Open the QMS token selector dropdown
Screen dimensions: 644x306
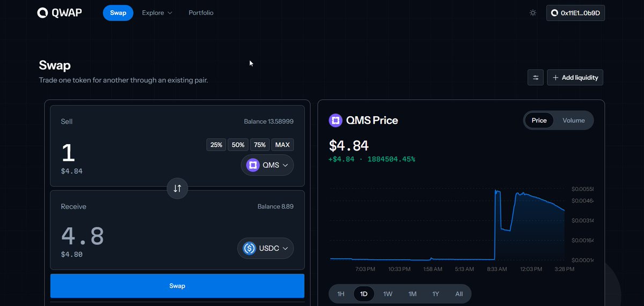tap(267, 165)
